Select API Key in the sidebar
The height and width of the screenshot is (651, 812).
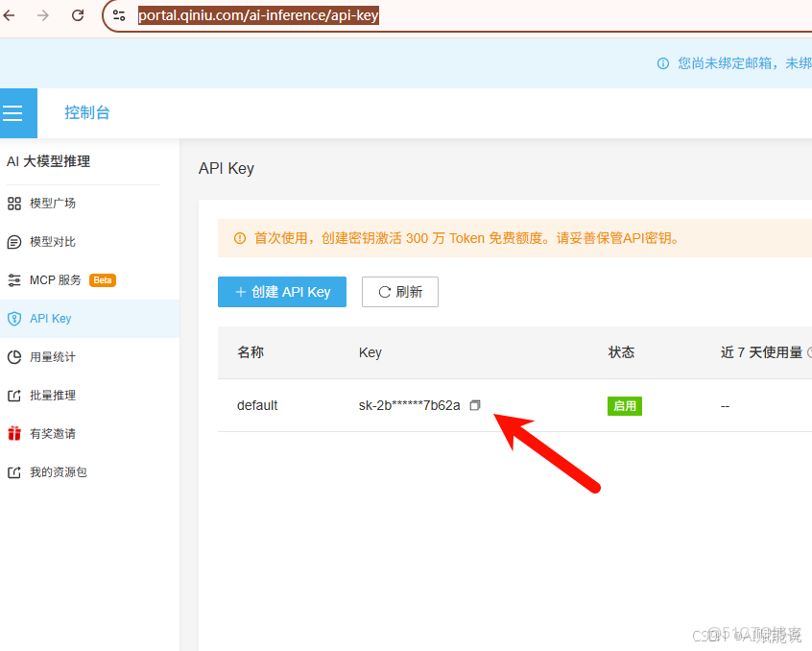tap(51, 319)
